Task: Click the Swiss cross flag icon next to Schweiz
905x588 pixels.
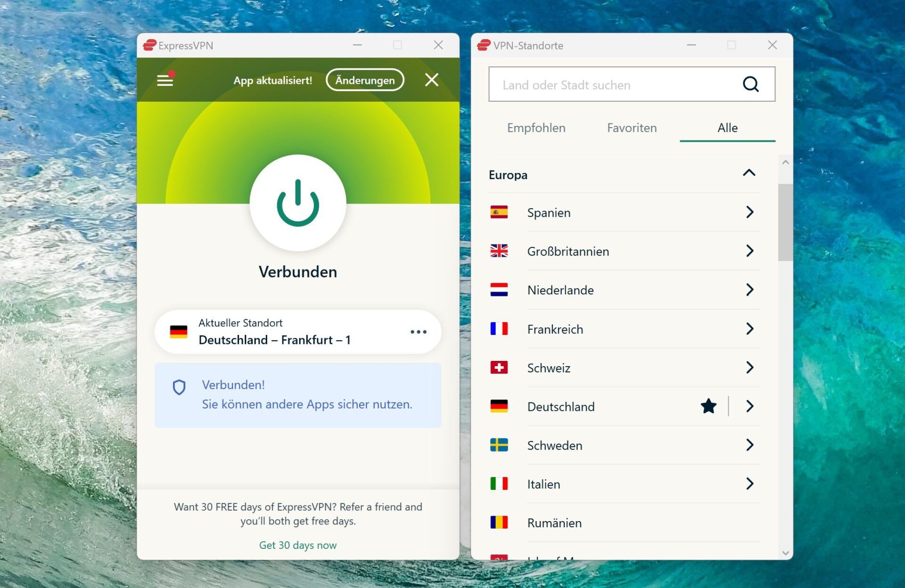Action: point(499,367)
